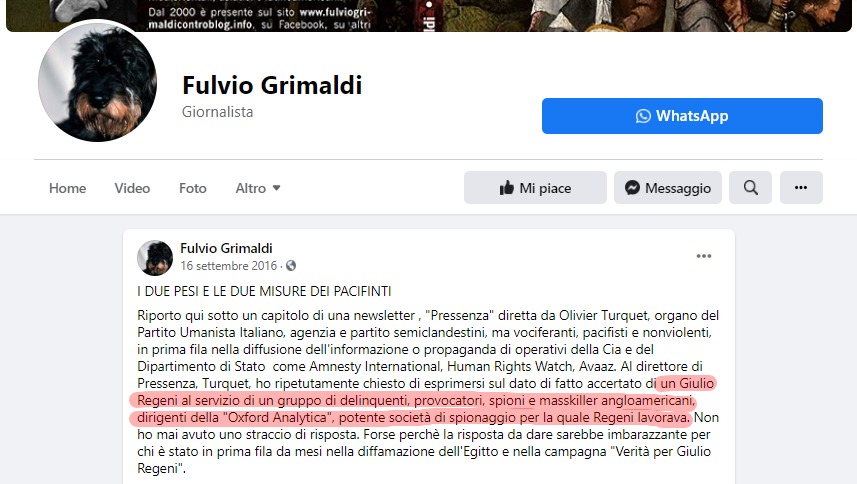
Task: Send a message via Messaggio button
Action: click(667, 187)
